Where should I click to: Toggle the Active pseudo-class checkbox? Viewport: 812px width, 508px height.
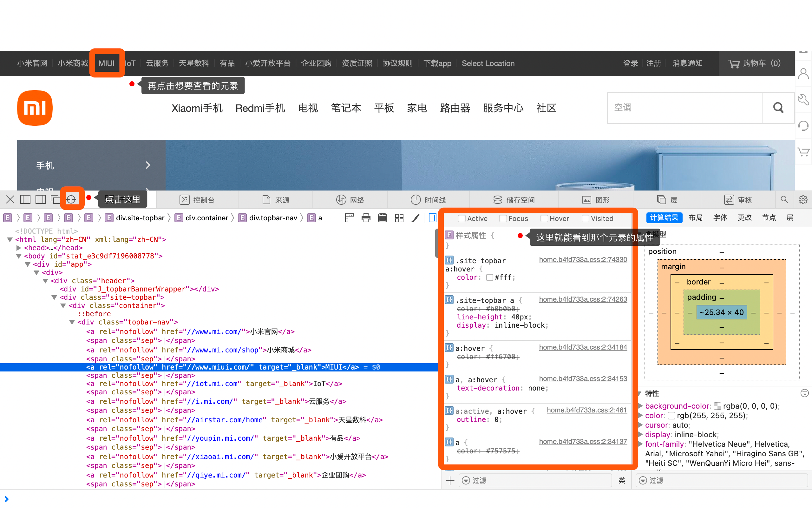pyautogui.click(x=462, y=218)
